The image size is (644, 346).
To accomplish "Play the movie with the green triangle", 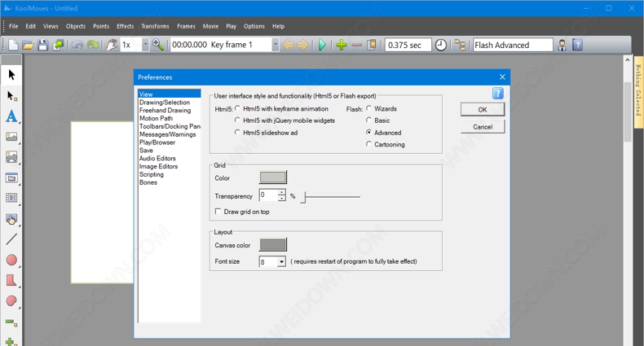I will (323, 45).
